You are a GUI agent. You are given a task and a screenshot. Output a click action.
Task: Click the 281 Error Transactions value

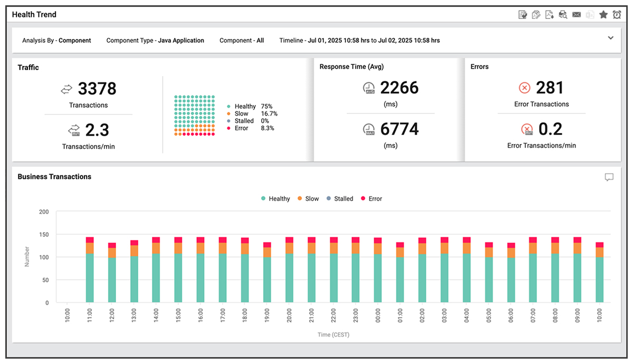pos(550,88)
